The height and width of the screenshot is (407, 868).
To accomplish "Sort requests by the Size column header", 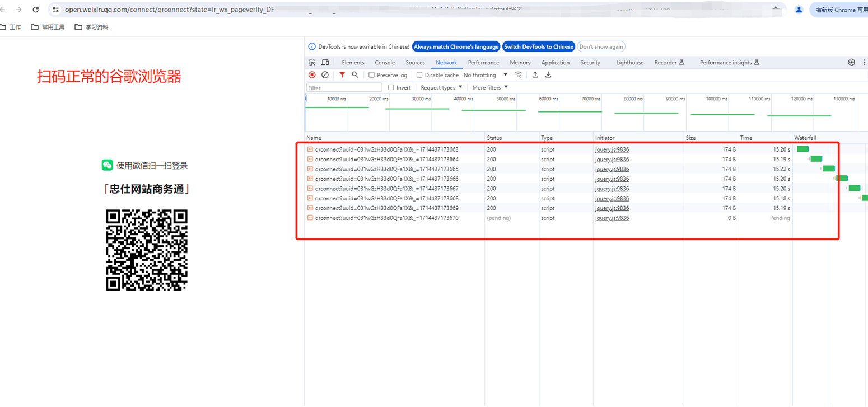I will (x=711, y=138).
